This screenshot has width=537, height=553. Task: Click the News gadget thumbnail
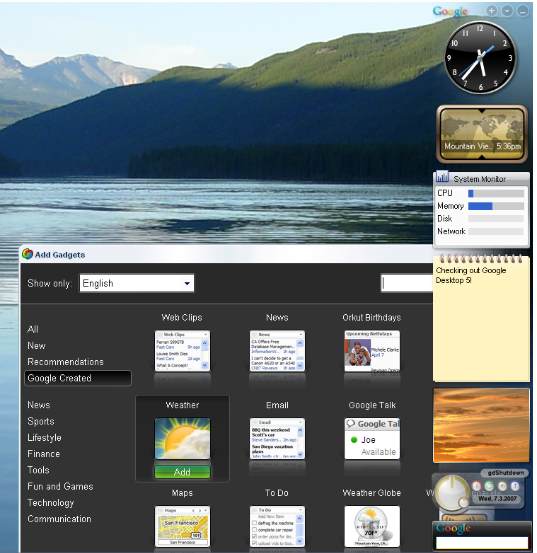click(277, 351)
